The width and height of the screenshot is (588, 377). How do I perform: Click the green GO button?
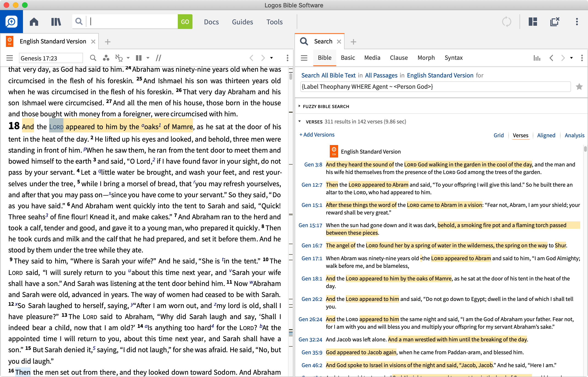(x=185, y=22)
